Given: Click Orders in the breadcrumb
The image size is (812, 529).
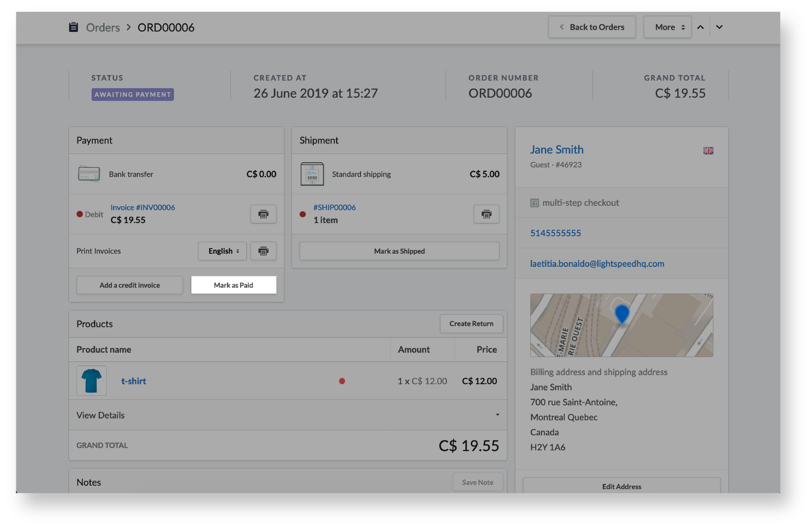Looking at the screenshot, I should 103,27.
